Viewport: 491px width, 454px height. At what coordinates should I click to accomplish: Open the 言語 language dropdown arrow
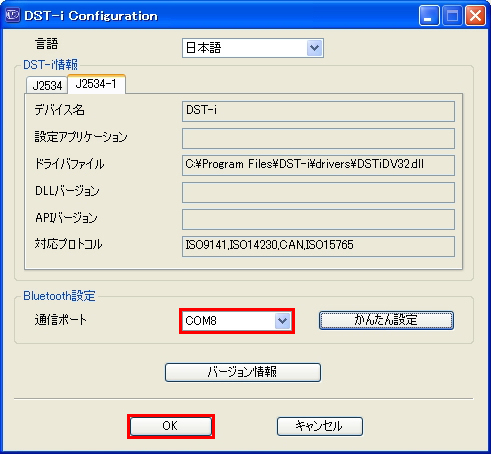click(x=314, y=48)
